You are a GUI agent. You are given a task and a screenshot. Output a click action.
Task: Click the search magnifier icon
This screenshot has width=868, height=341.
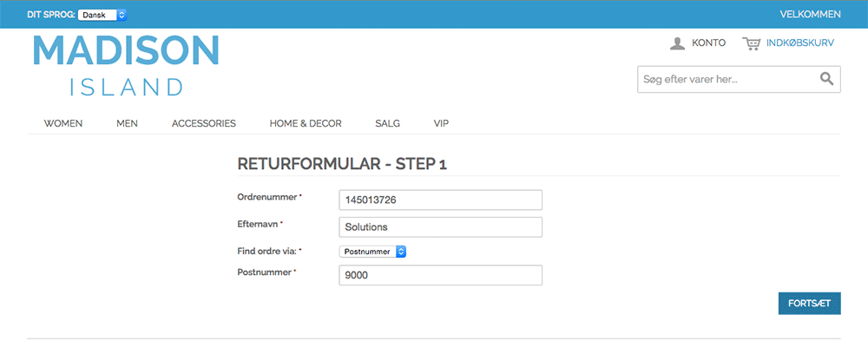coord(826,79)
